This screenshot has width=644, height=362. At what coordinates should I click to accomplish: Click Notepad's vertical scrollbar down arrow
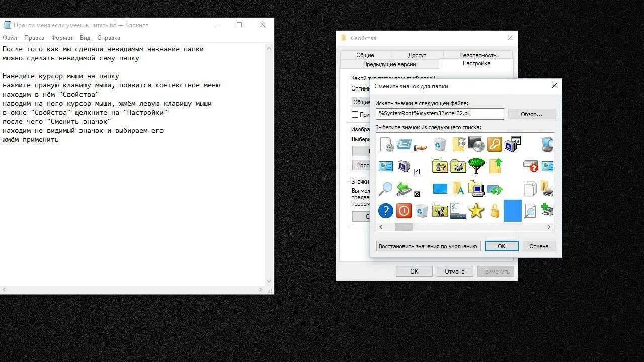pyautogui.click(x=269, y=281)
